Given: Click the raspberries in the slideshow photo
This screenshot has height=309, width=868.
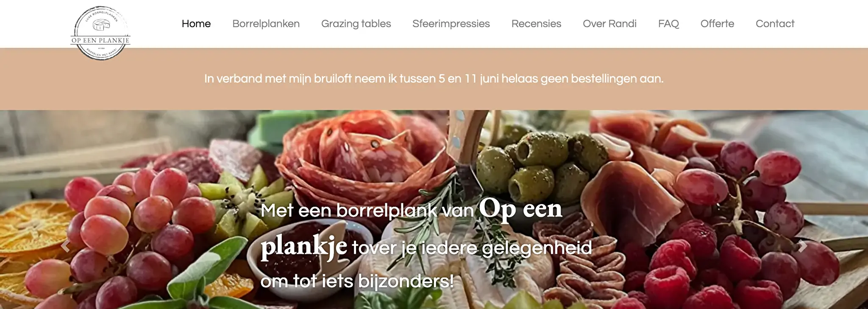Looking at the screenshot, I should (x=695, y=267).
